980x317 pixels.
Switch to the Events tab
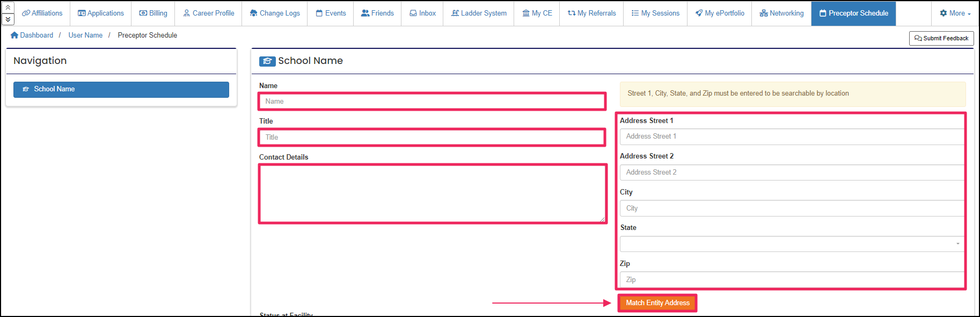tap(331, 13)
